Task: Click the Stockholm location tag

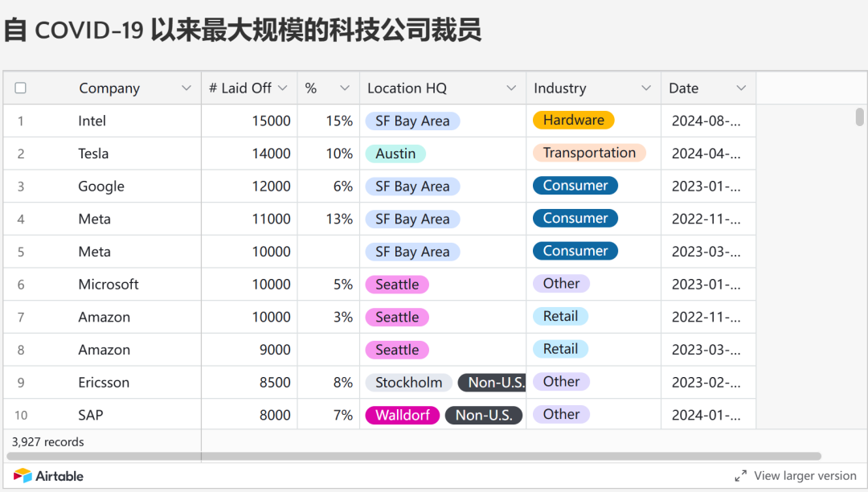Action: 408,383
